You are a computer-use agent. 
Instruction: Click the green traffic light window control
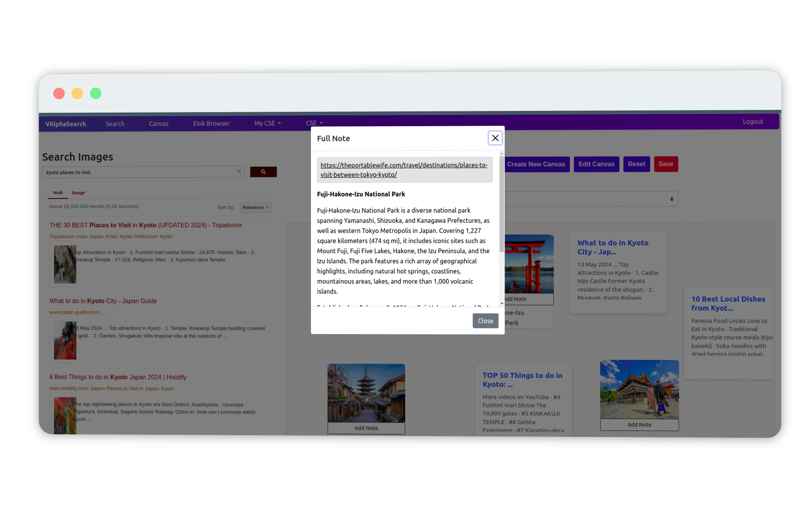pos(96,93)
